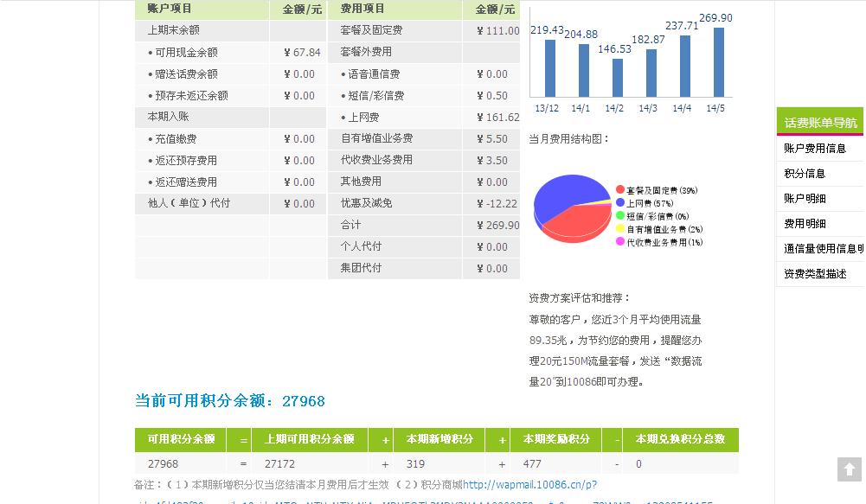The image size is (866, 504).
Task: Click the red 套餐及固定费 legend dot
Action: point(620,190)
